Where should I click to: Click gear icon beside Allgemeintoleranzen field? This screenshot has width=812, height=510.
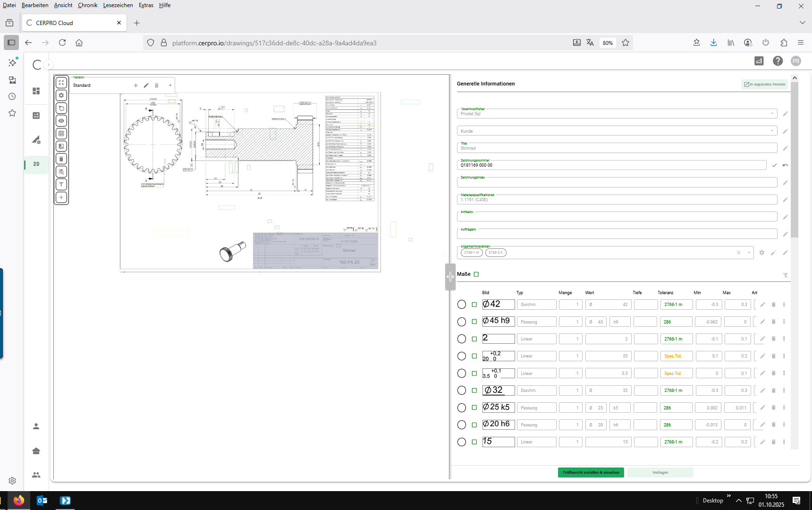(x=761, y=253)
